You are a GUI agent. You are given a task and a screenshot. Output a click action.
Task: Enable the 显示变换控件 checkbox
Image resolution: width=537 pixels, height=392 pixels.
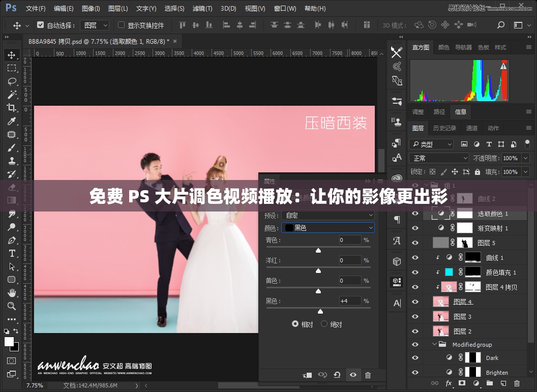121,25
